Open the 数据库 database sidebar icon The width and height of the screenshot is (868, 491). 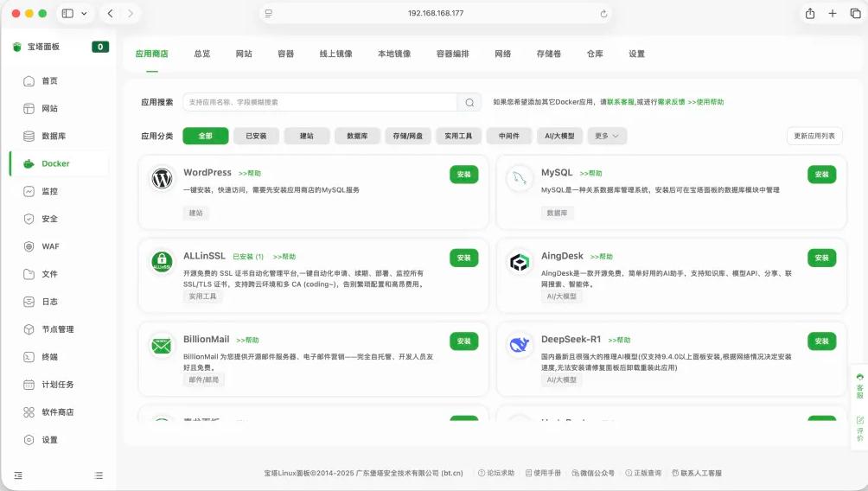tap(29, 137)
